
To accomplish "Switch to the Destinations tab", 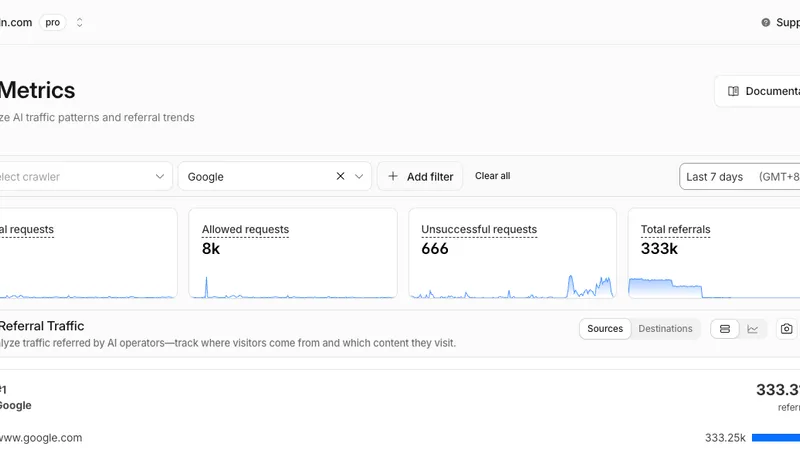I will point(665,329).
